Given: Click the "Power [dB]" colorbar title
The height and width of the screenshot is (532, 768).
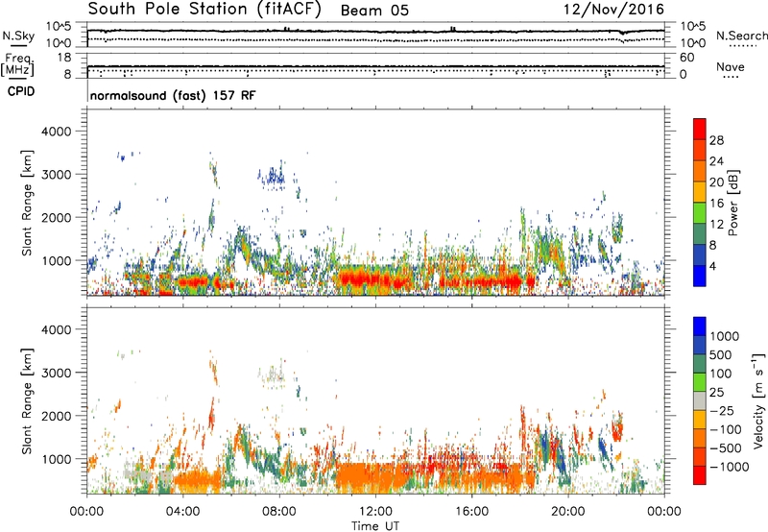Looking at the screenshot, I should [x=732, y=203].
